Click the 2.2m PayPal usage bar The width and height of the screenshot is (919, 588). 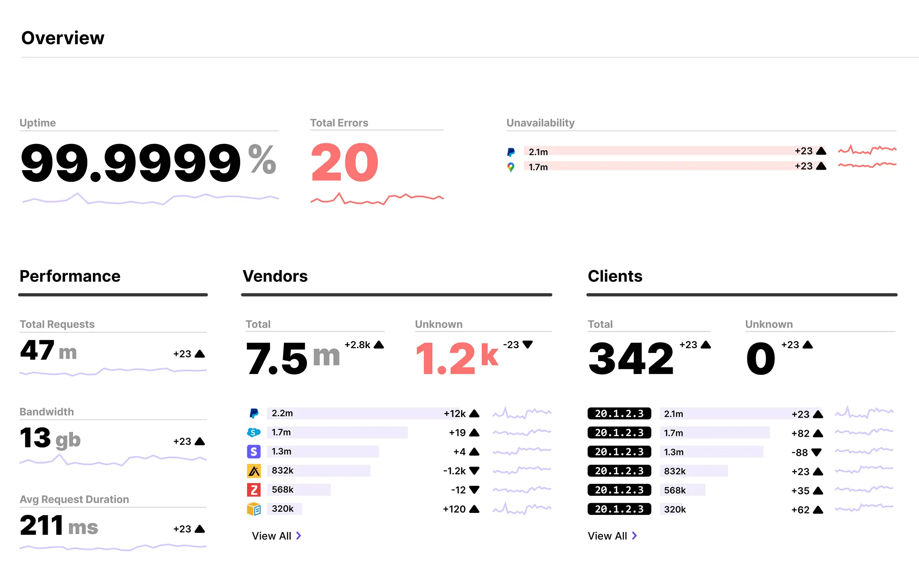tap(358, 413)
